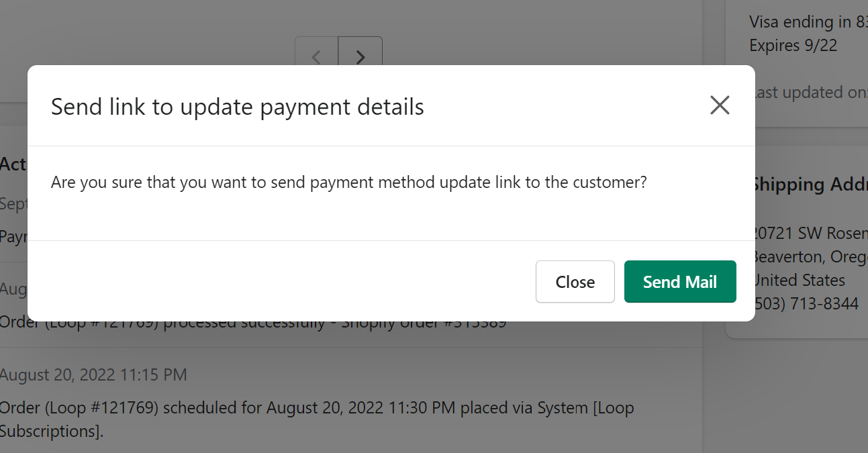This screenshot has height=453, width=868.
Task: Click the confirmation question text in the dialog
Action: click(x=348, y=182)
